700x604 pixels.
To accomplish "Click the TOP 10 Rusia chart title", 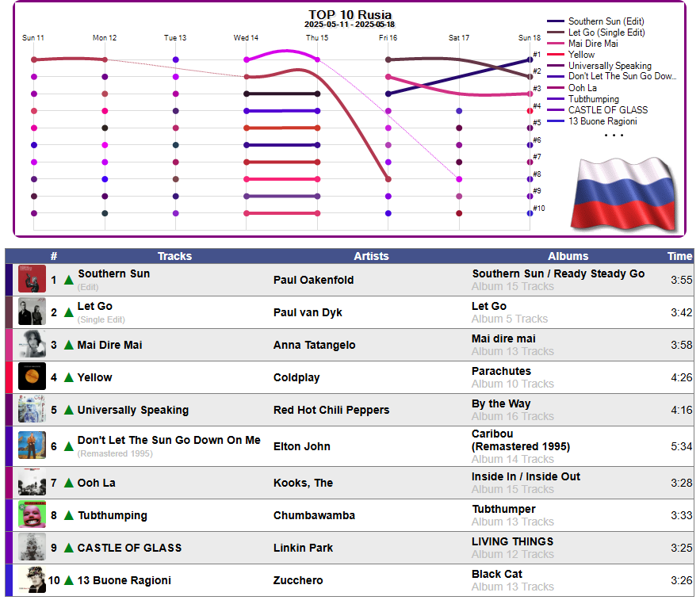I will point(350,15).
